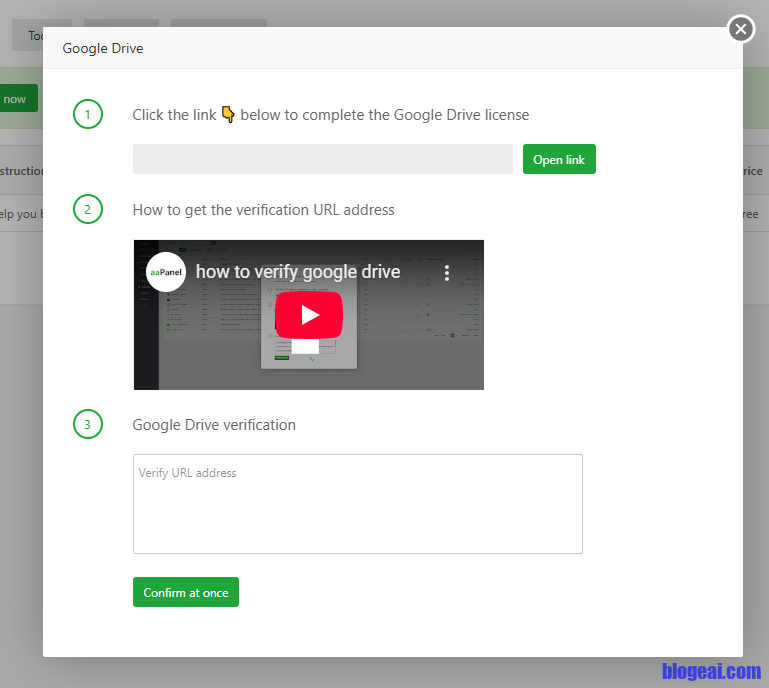
Task: Select the step 3 circle icon
Action: [88, 425]
